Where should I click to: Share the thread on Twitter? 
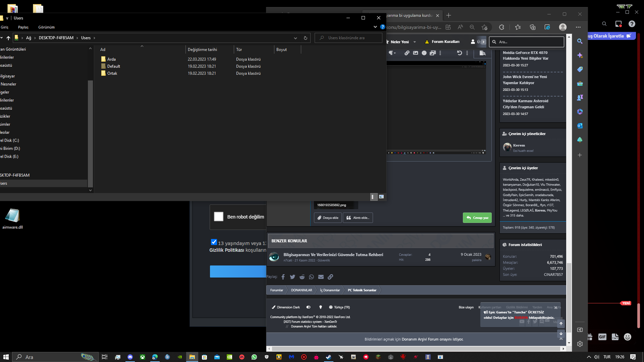(292, 277)
